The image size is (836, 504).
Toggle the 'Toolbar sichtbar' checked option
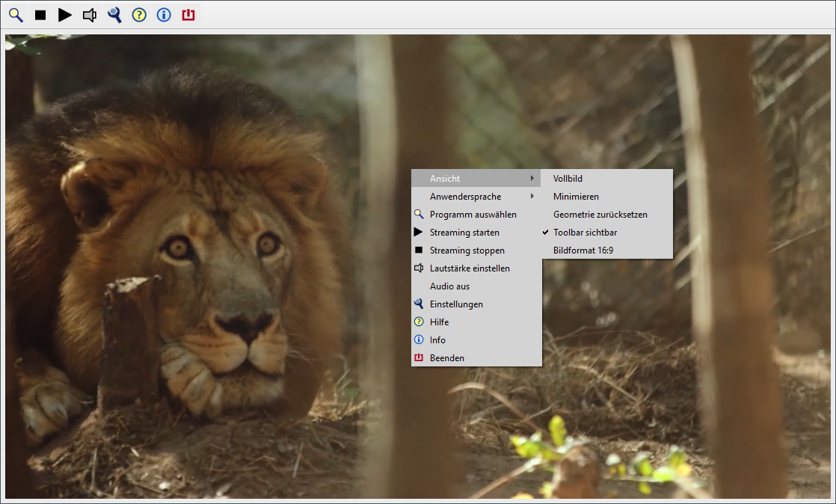(585, 233)
